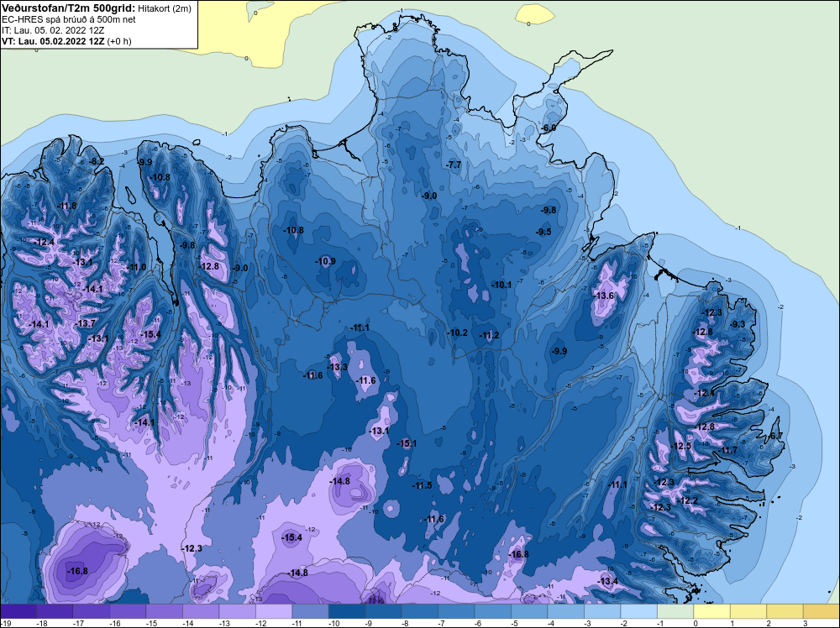Image resolution: width=840 pixels, height=628 pixels.
Task: Select the -11.7 temperature value
Action: tap(727, 450)
